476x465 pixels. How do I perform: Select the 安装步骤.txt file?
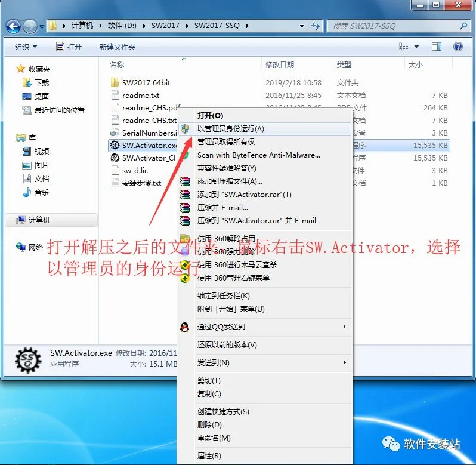(141, 183)
